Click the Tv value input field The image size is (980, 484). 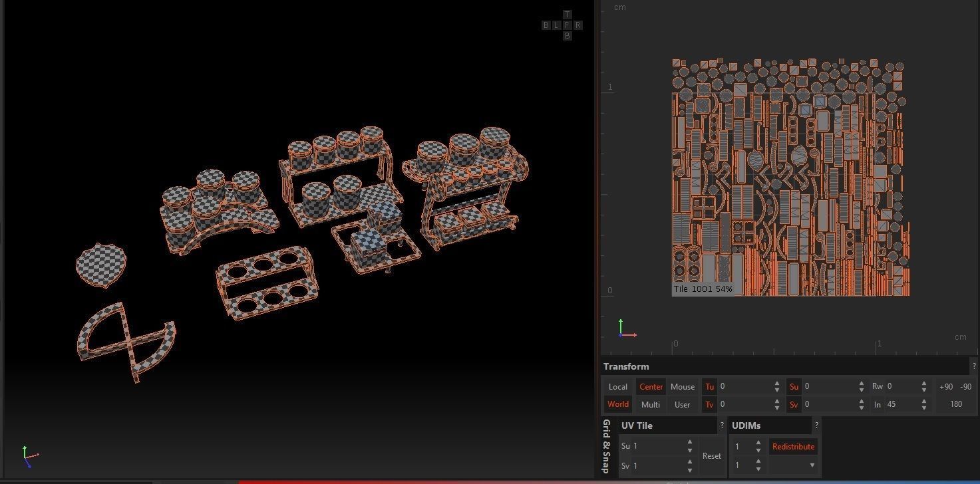744,404
